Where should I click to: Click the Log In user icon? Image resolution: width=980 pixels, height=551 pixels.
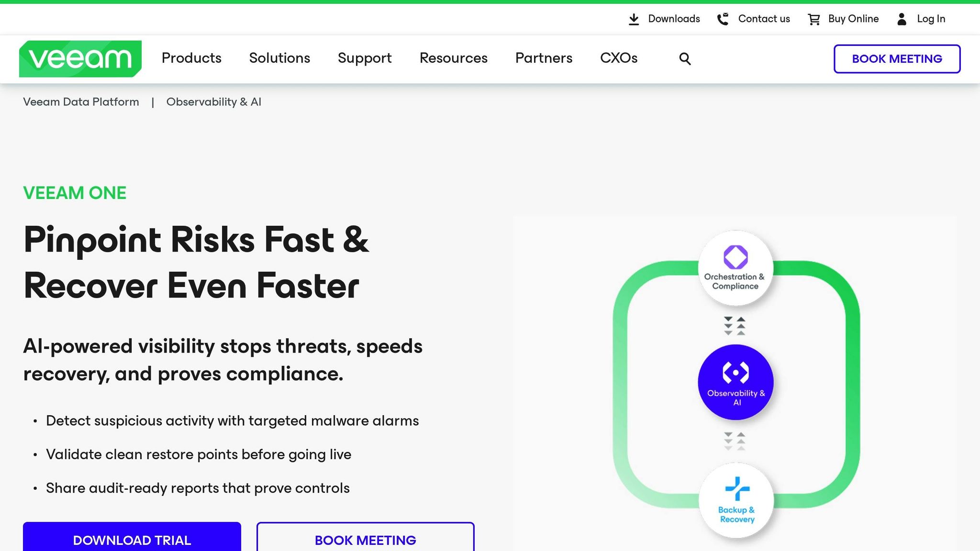coord(902,19)
